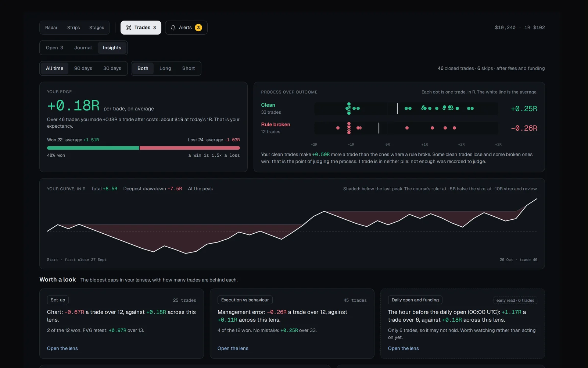Click the rightmost red dot in Rule broken row

point(454,128)
